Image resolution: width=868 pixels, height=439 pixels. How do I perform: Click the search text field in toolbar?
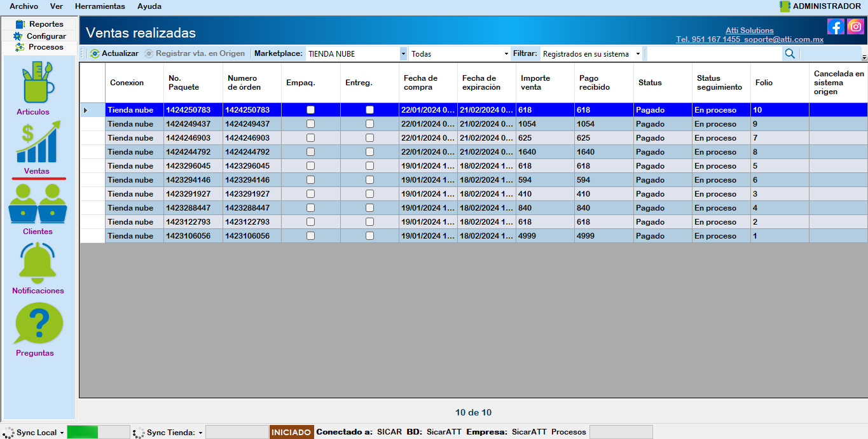712,54
